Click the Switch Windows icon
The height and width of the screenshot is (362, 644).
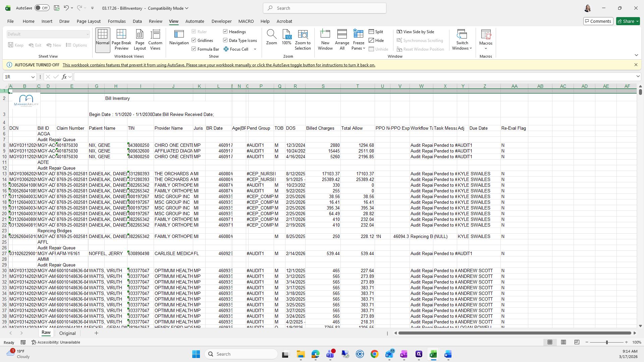[x=462, y=35]
